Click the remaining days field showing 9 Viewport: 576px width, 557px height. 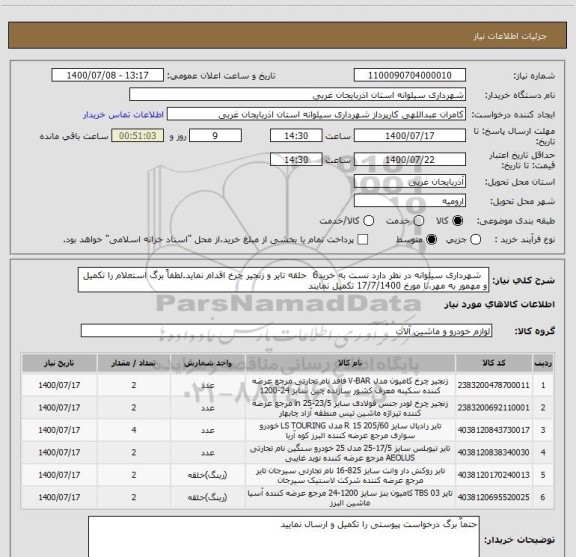pyautogui.click(x=215, y=136)
